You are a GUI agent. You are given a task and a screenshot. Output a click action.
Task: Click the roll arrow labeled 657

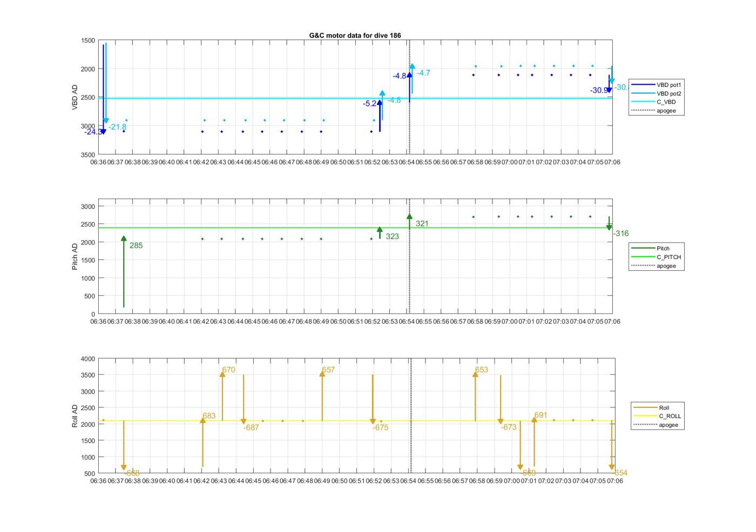click(x=322, y=396)
